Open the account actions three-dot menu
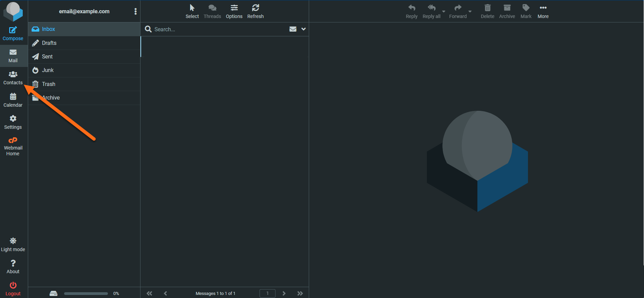This screenshot has height=298, width=644. 135,12
